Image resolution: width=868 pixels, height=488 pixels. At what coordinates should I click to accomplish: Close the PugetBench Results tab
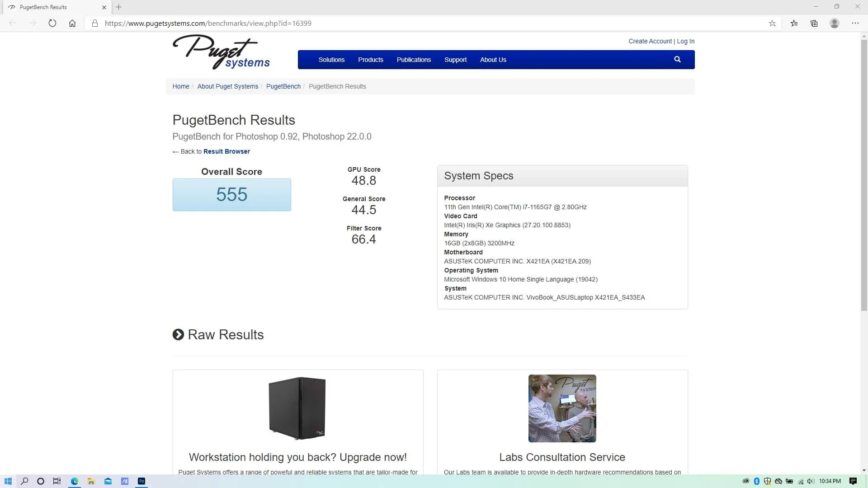[x=104, y=7]
